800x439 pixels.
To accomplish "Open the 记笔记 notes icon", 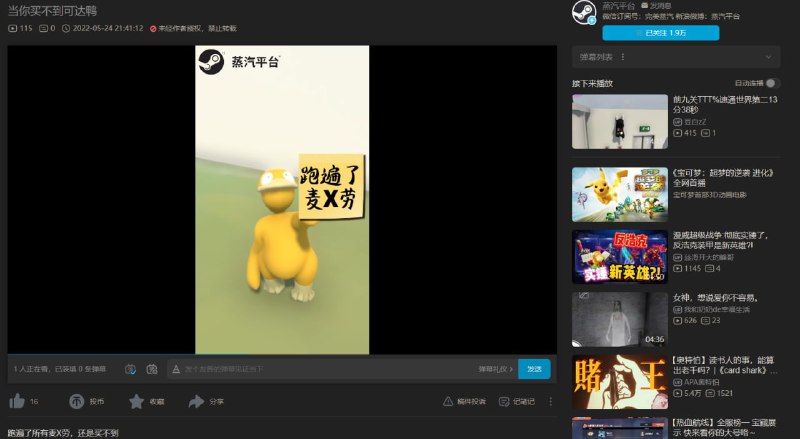I will pos(504,402).
